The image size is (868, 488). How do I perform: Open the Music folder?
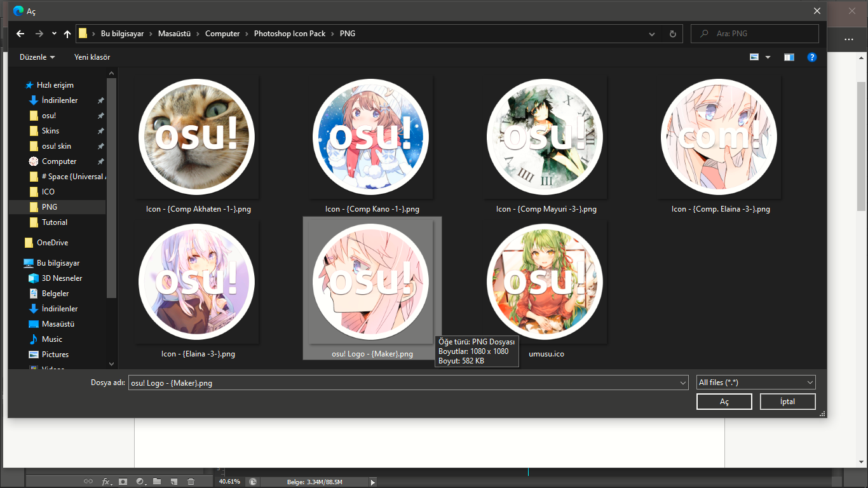pos(52,339)
